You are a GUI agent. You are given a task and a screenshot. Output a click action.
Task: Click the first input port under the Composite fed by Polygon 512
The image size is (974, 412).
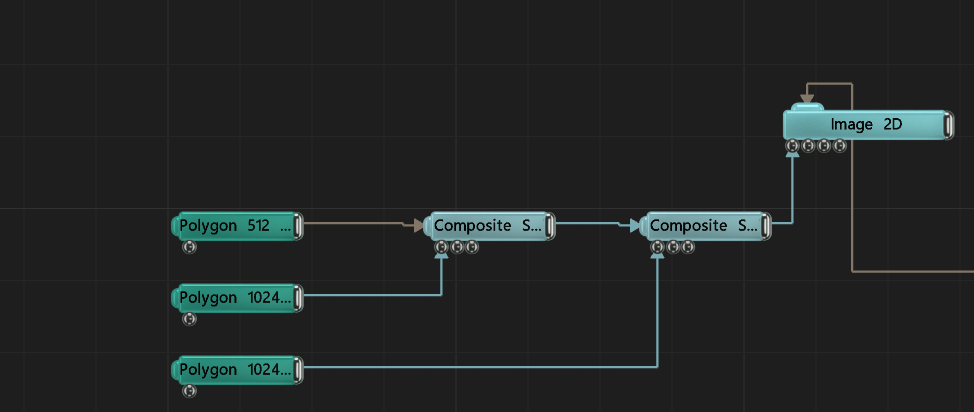pos(441,247)
